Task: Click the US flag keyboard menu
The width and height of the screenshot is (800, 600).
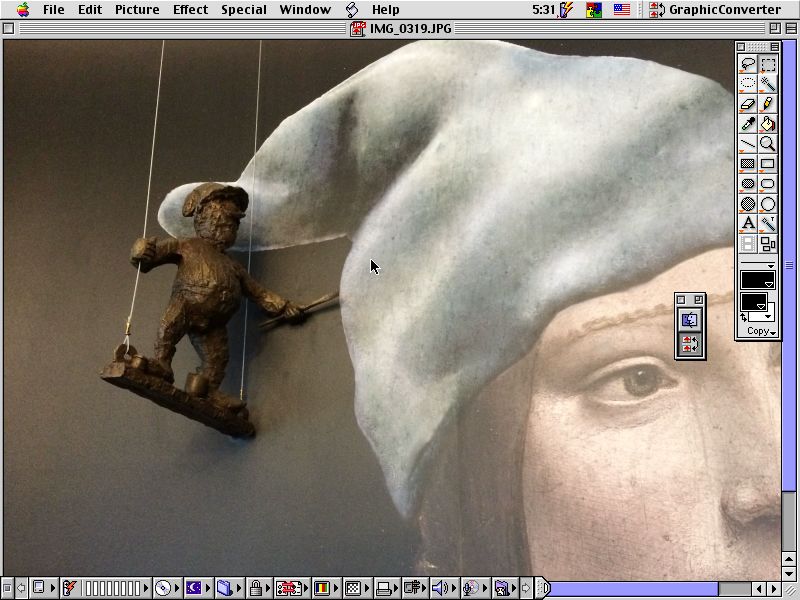Action: [621, 9]
